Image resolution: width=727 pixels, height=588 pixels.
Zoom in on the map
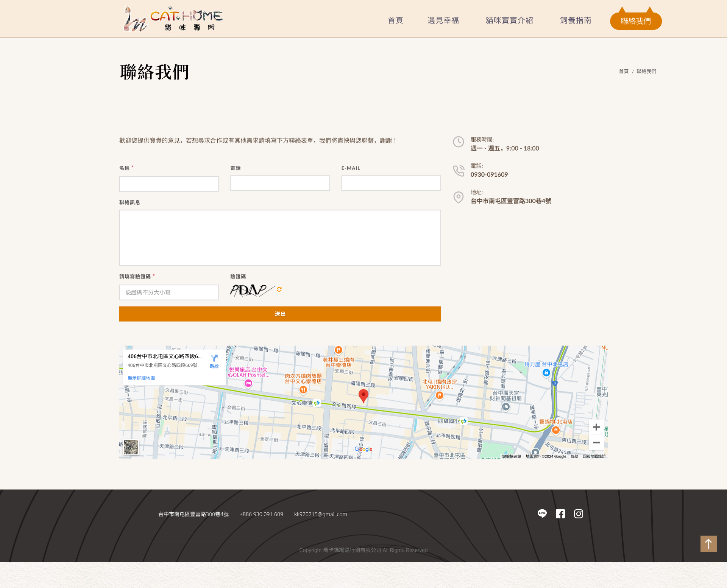(596, 427)
